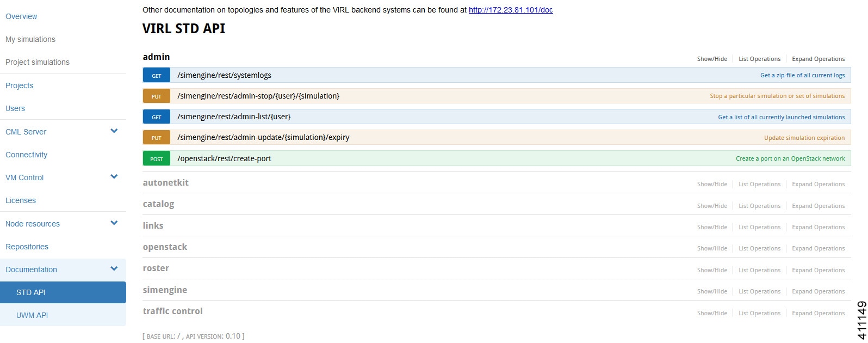
Task: Expand the CML Server sidebar chevron
Action: [114, 131]
